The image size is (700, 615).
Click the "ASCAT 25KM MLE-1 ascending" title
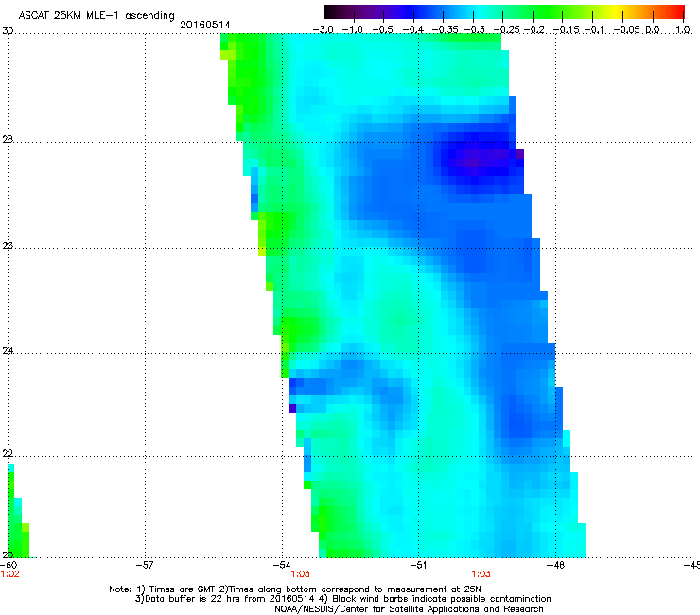pos(96,16)
